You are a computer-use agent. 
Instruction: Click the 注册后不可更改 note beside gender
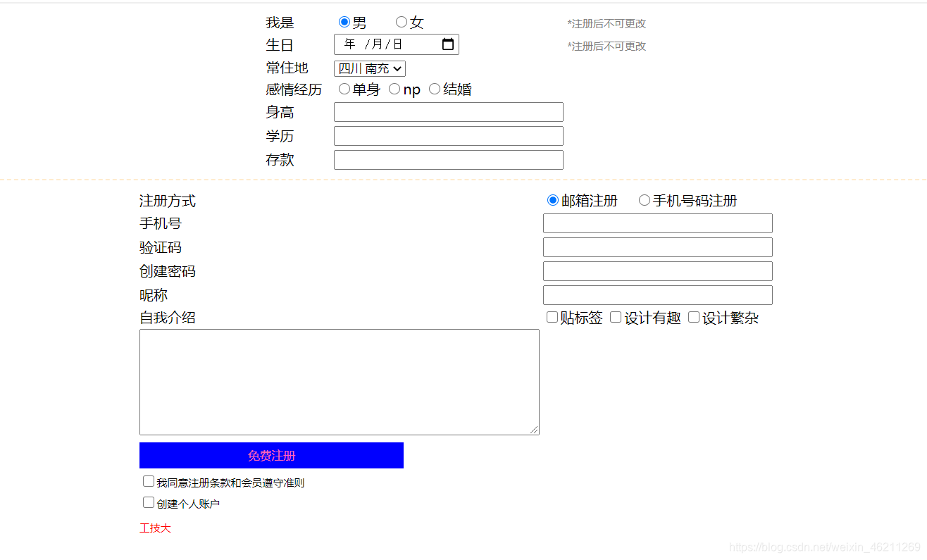[606, 24]
